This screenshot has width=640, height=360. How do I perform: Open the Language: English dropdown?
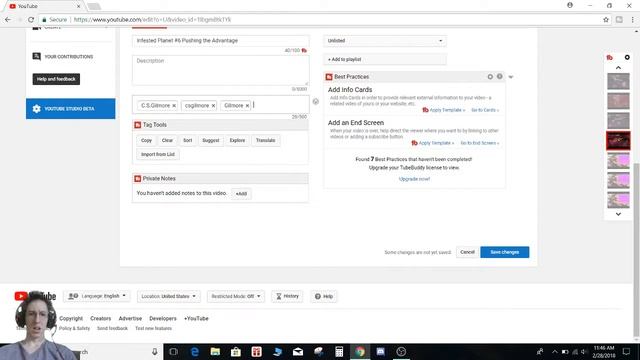(x=97, y=296)
